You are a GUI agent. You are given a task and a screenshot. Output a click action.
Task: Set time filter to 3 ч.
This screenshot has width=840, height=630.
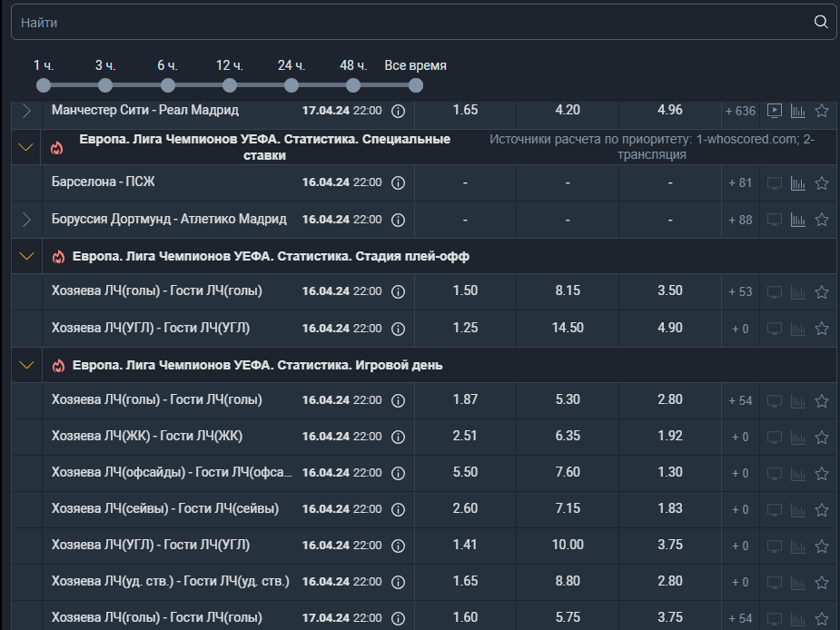point(105,85)
